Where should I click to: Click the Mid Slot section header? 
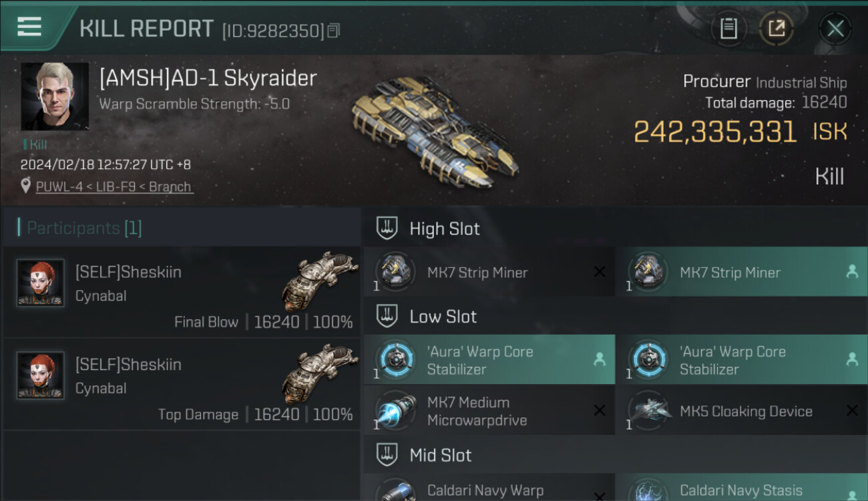[616, 456]
